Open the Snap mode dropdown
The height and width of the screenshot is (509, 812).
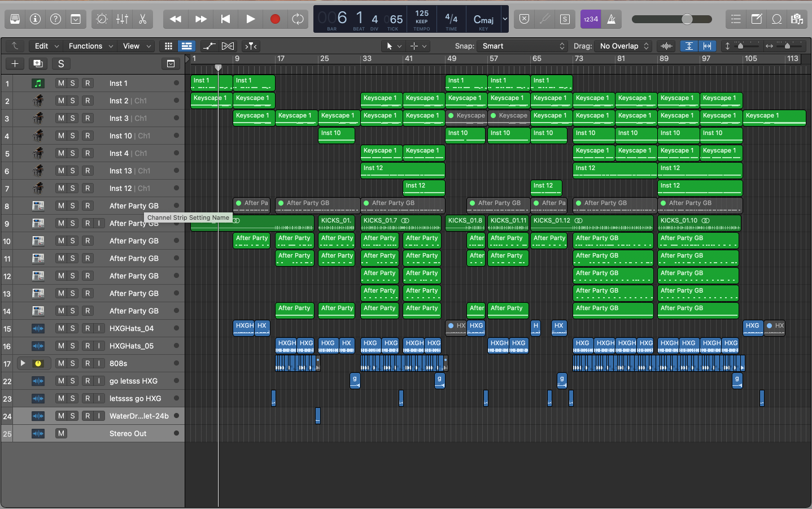coord(521,46)
